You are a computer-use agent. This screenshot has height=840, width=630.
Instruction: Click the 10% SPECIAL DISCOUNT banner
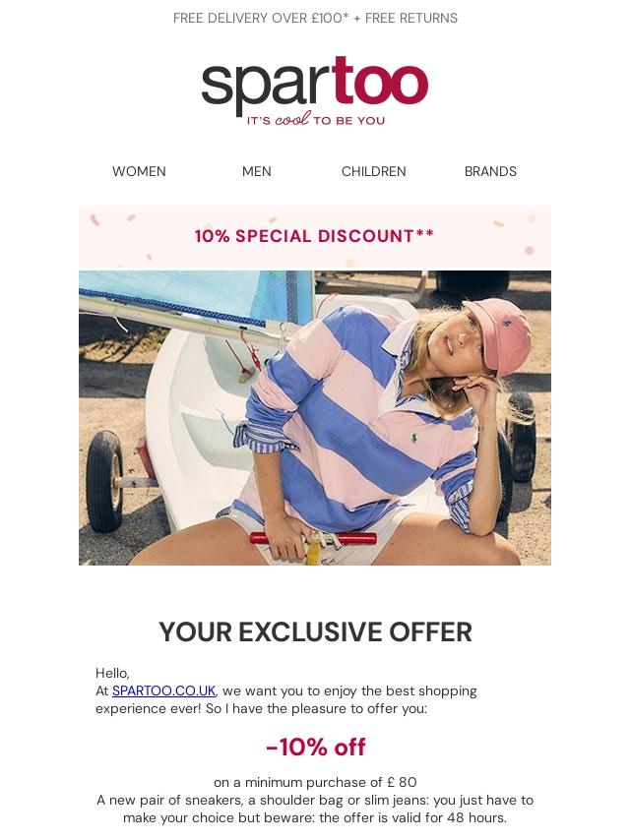tap(315, 236)
